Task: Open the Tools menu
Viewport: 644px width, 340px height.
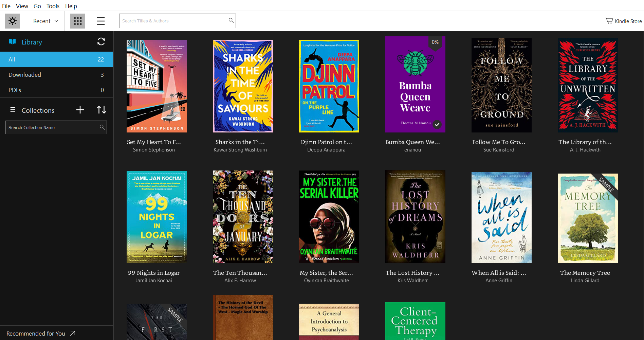Action: 53,6
